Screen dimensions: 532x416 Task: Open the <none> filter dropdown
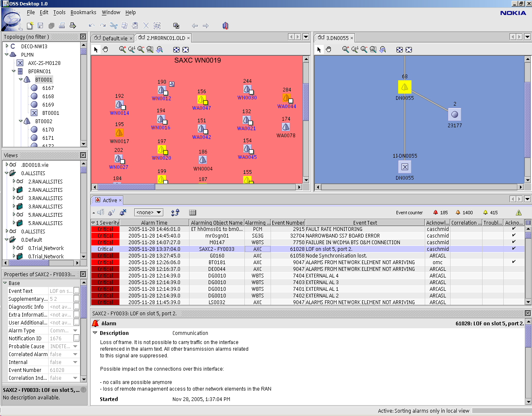pyautogui.click(x=149, y=212)
